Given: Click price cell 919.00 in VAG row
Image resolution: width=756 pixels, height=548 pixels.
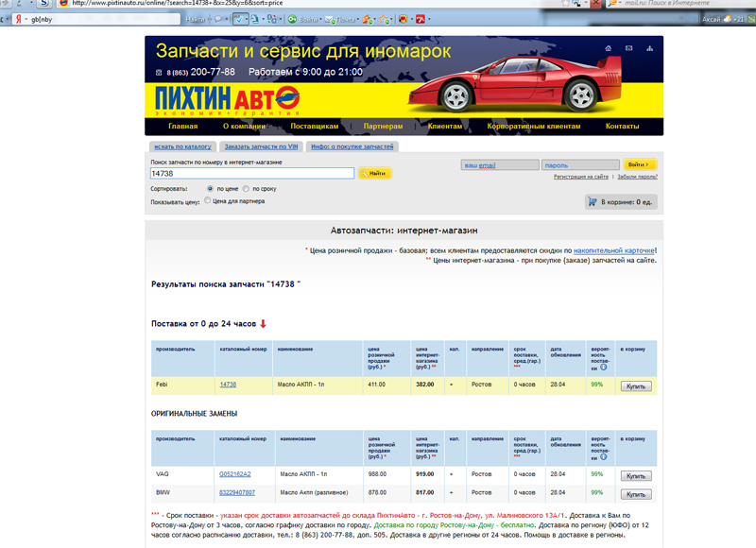Looking at the screenshot, I should click(424, 474).
